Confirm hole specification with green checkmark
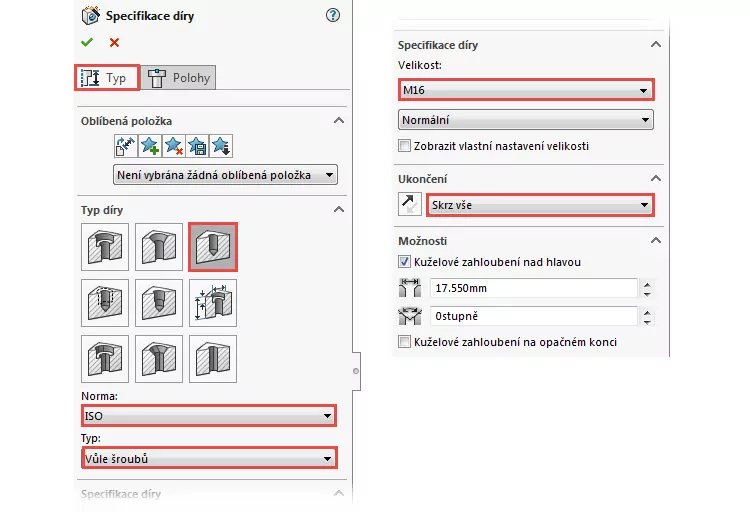This screenshot has width=750, height=512. 87,42
